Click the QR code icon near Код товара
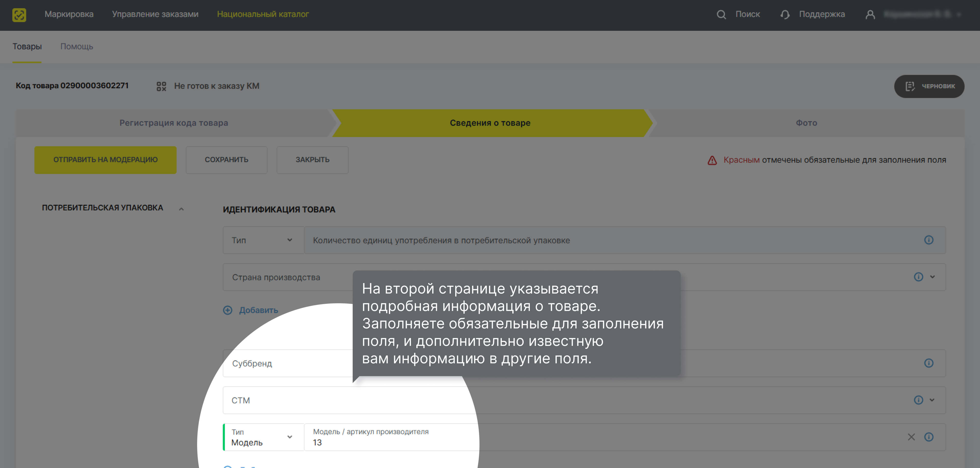 pyautogui.click(x=161, y=86)
